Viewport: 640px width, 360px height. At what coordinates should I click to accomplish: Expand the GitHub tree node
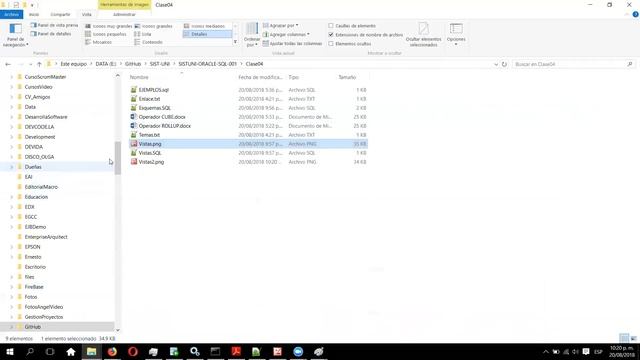[x=11, y=327]
